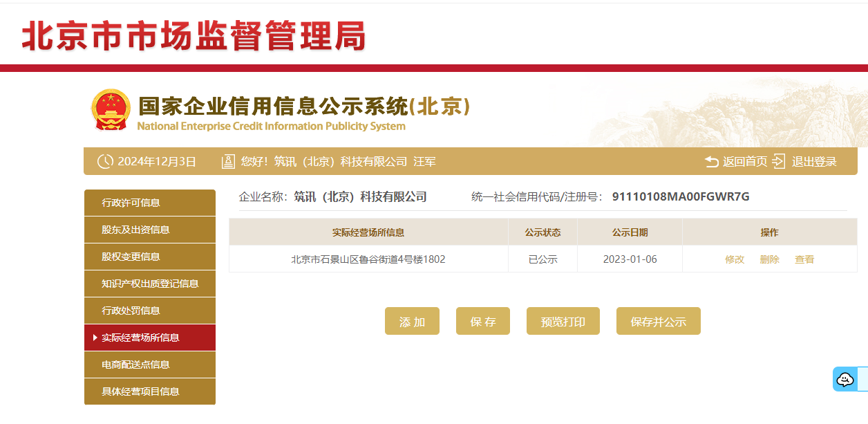Click the 添加 button
Viewport: 868px width, 424px height.
pos(412,321)
